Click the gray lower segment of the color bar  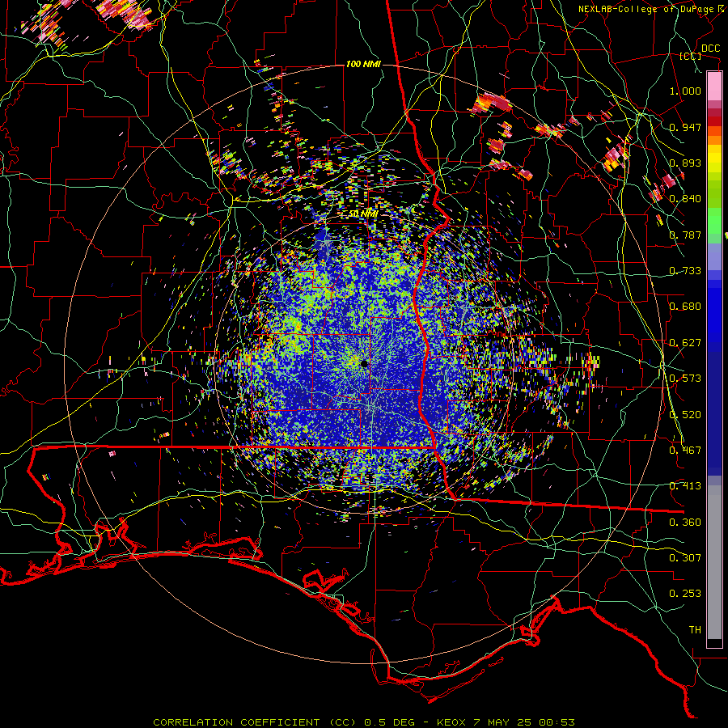point(714,562)
